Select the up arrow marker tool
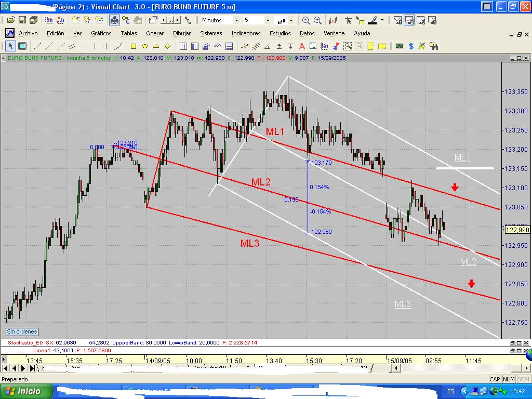Image resolution: width=532 pixels, height=399 pixels. [x=279, y=46]
